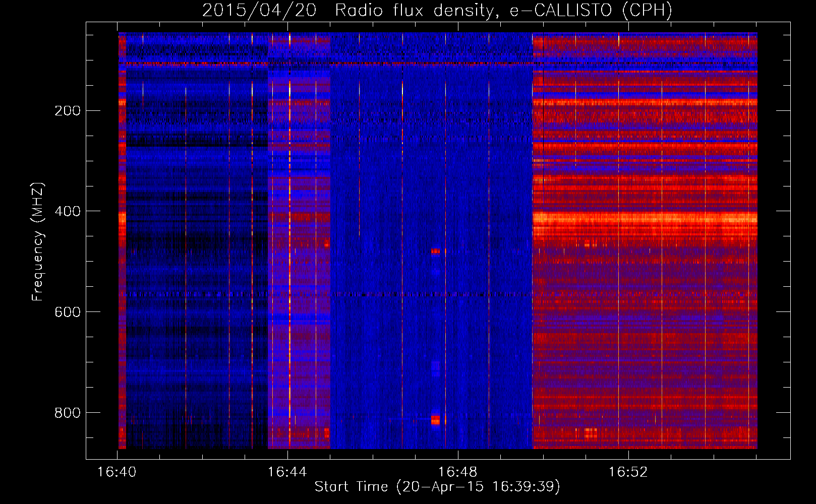The image size is (816, 504).
Task: Click the 600 frequency tick label
Action: [x=68, y=312]
